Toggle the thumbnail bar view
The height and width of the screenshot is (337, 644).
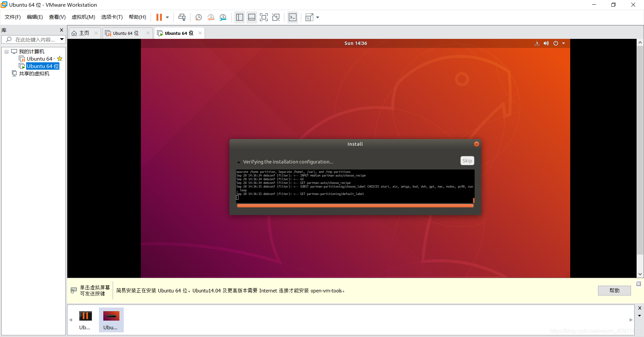click(x=252, y=17)
